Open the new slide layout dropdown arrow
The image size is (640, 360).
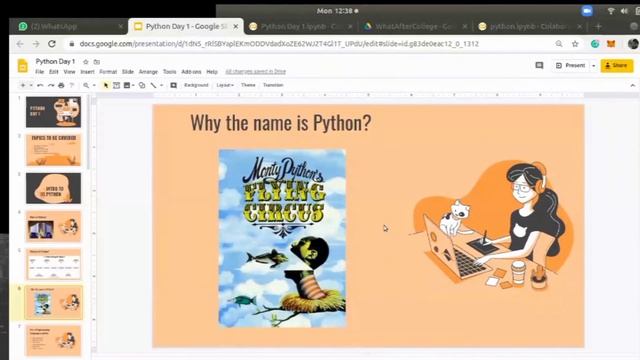tap(31, 85)
